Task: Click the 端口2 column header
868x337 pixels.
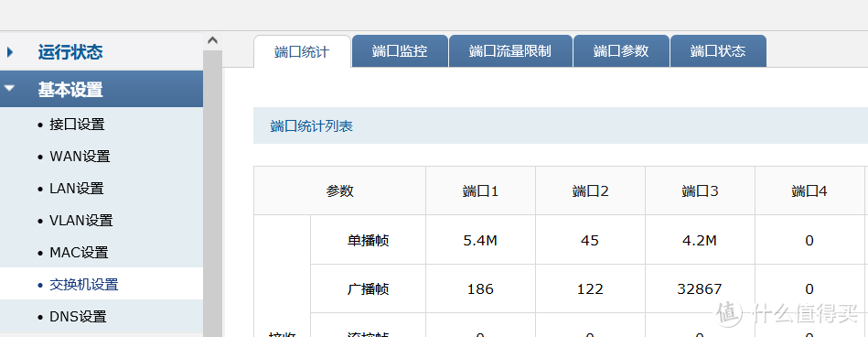Action: coord(590,191)
